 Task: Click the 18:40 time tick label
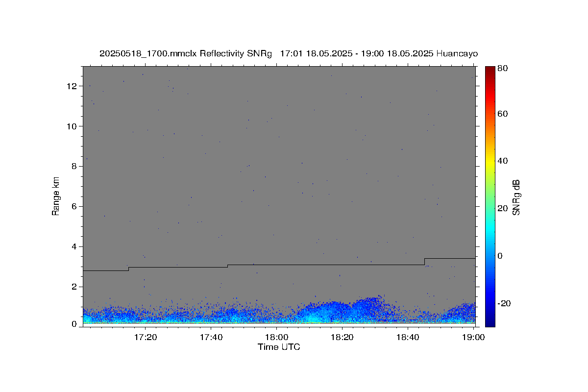(408, 337)
